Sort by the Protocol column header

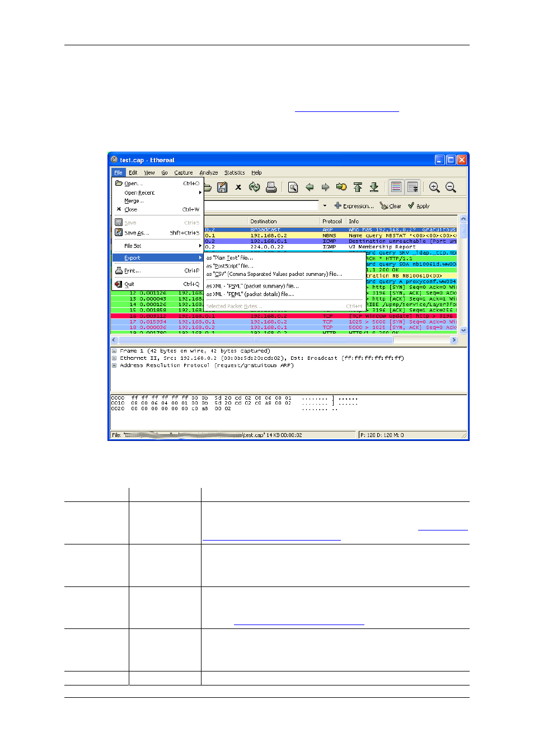tap(334, 222)
